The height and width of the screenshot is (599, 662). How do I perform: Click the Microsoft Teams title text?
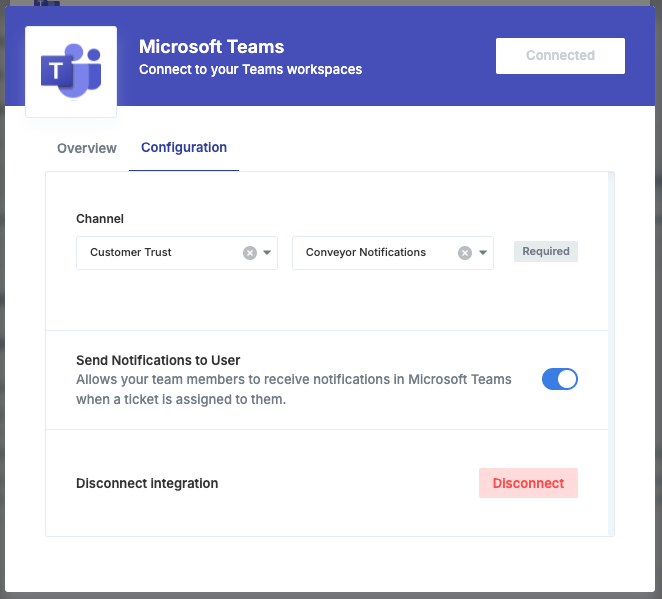212,46
